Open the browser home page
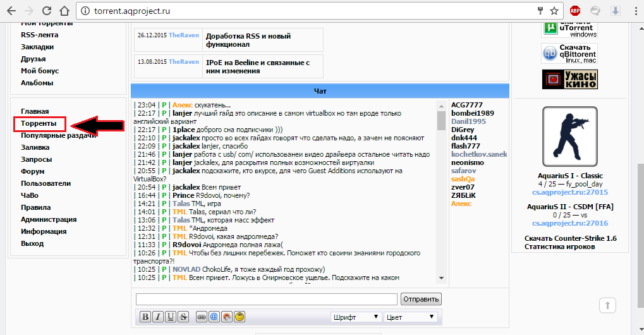The height and width of the screenshot is (335, 644). click(64, 11)
